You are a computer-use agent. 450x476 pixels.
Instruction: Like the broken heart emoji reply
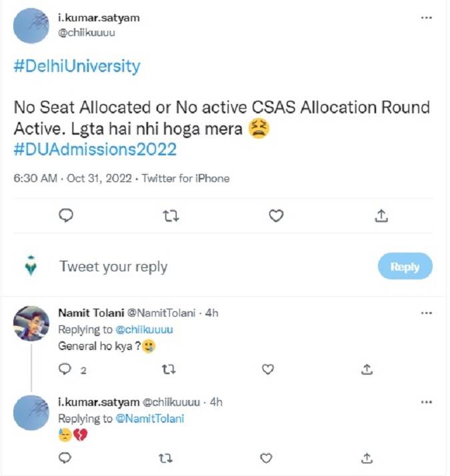point(266,458)
